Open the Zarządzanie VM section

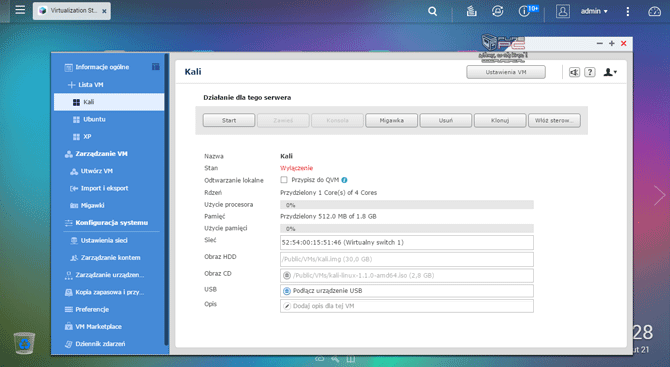[101, 154]
